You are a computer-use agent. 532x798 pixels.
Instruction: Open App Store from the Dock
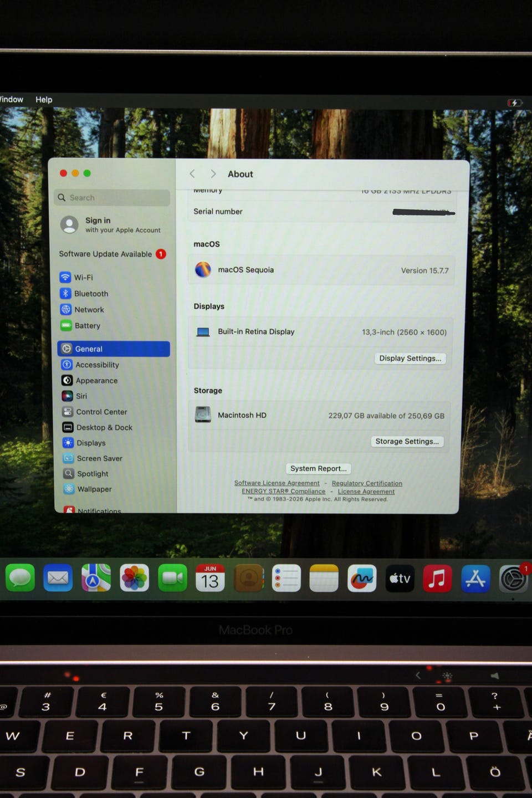475,578
